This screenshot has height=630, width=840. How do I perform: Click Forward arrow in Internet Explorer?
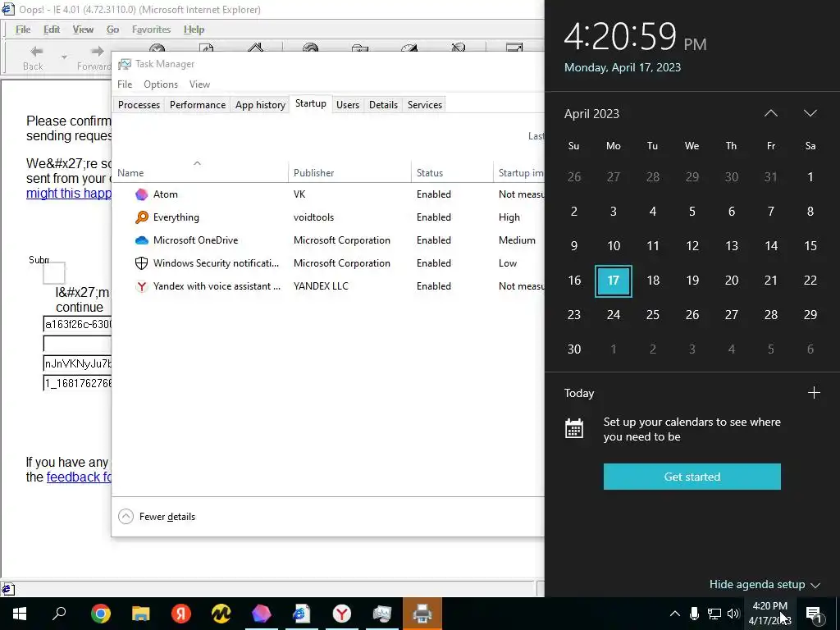tap(97, 52)
